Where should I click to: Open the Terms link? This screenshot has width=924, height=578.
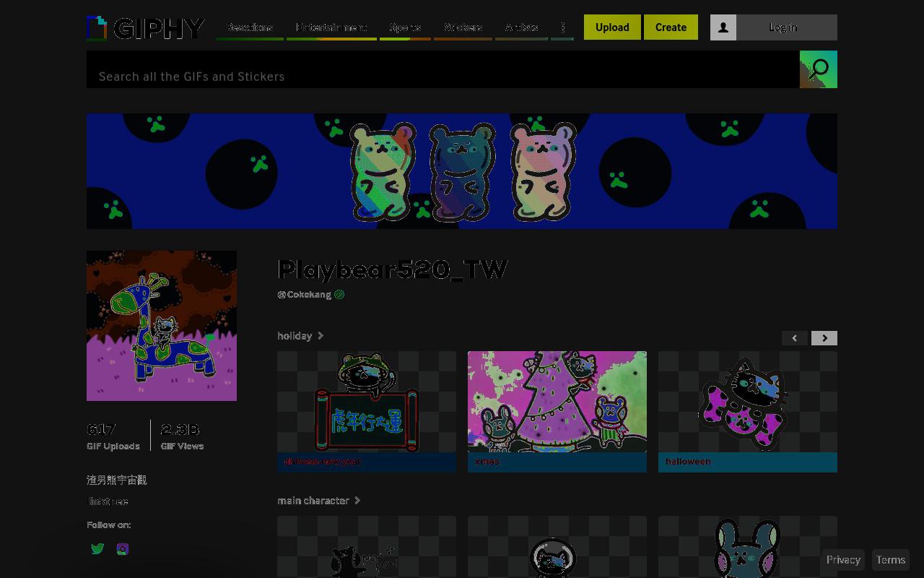click(890, 560)
